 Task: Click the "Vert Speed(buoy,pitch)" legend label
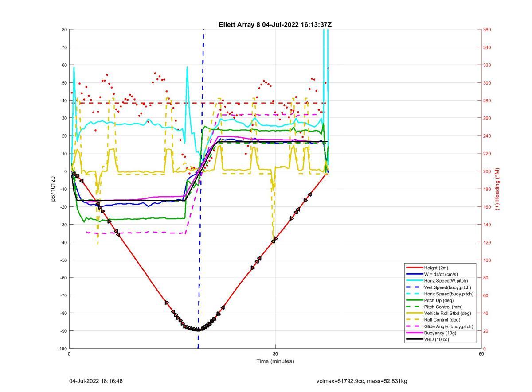(447, 287)
